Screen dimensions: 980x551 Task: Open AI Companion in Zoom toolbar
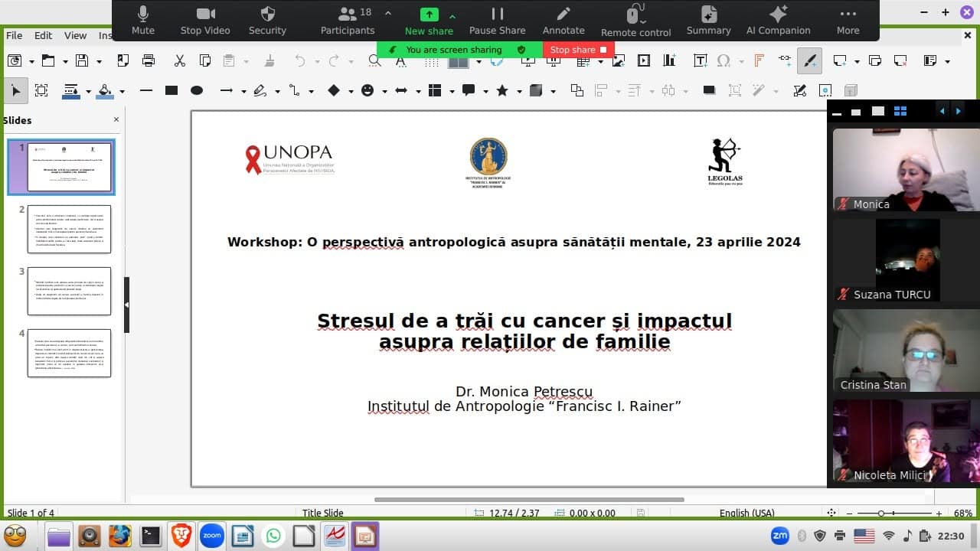(x=778, y=21)
